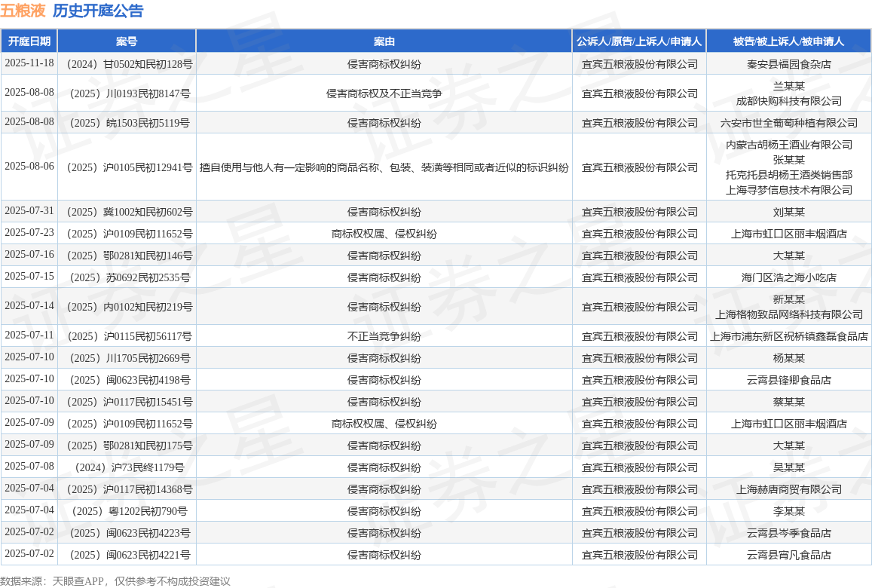Click cause 不正当竞争纠纷
The width and height of the screenshot is (872, 588).
[x=384, y=336]
